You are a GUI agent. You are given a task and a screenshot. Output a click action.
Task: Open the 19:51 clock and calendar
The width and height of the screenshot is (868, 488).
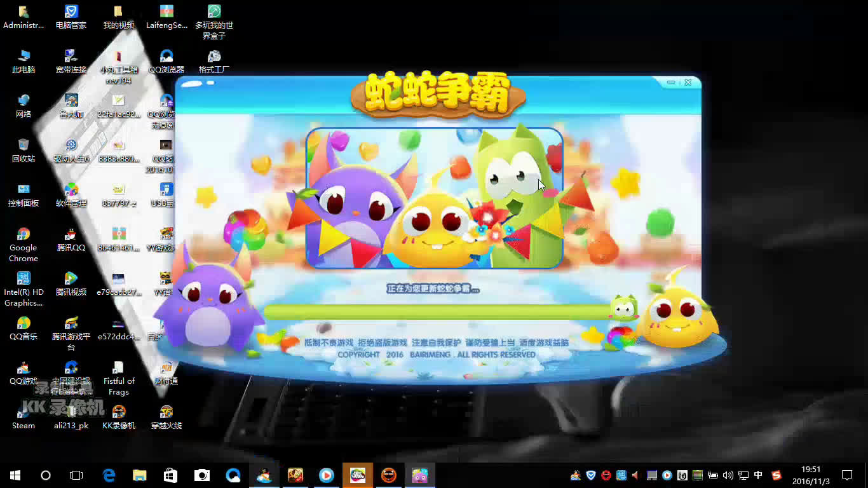coord(811,475)
